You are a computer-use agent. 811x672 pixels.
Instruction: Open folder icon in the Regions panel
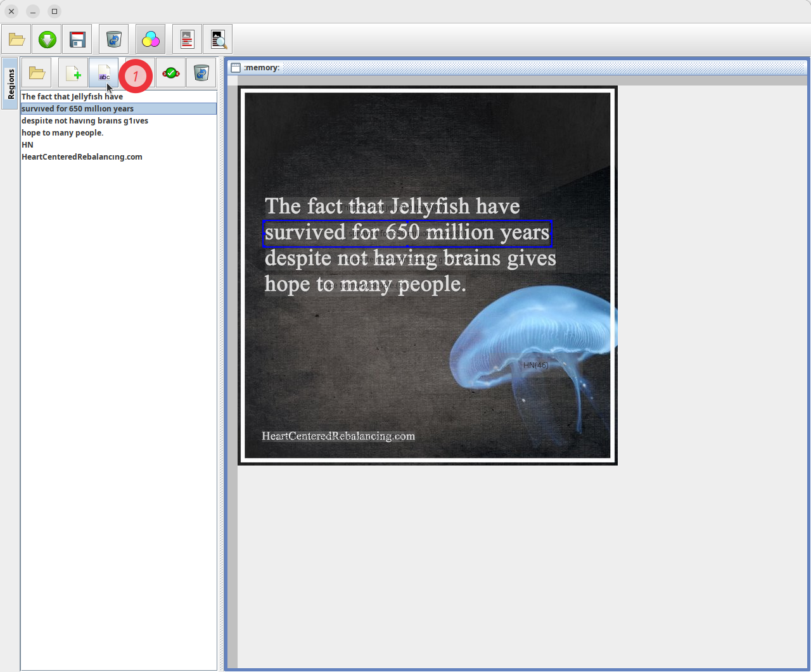[37, 73]
